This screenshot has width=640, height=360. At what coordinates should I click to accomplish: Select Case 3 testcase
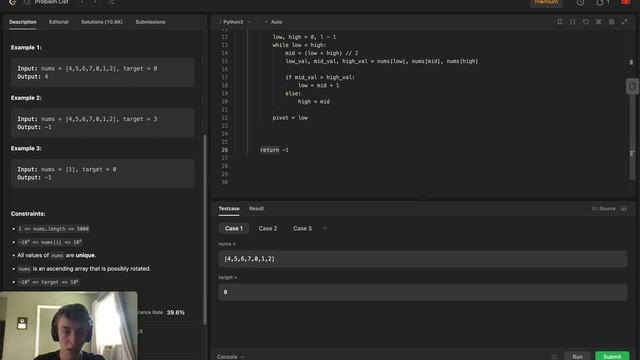(x=302, y=229)
